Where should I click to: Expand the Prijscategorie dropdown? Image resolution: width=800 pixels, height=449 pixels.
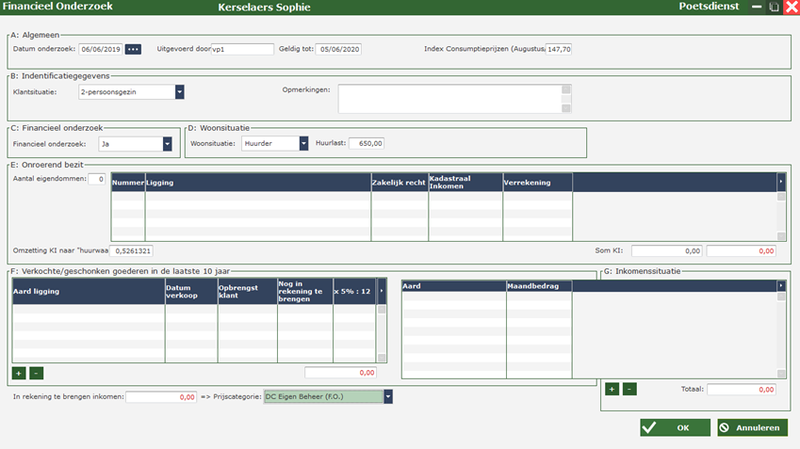coord(388,397)
